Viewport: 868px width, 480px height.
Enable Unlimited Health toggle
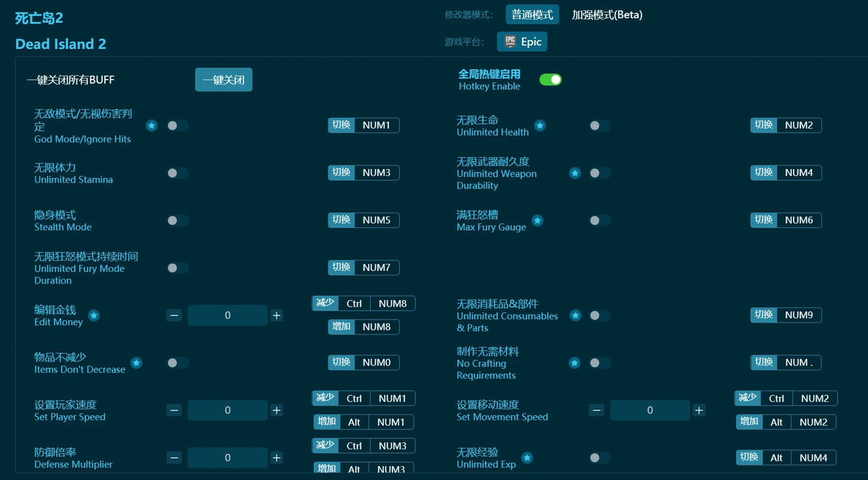pyautogui.click(x=600, y=126)
